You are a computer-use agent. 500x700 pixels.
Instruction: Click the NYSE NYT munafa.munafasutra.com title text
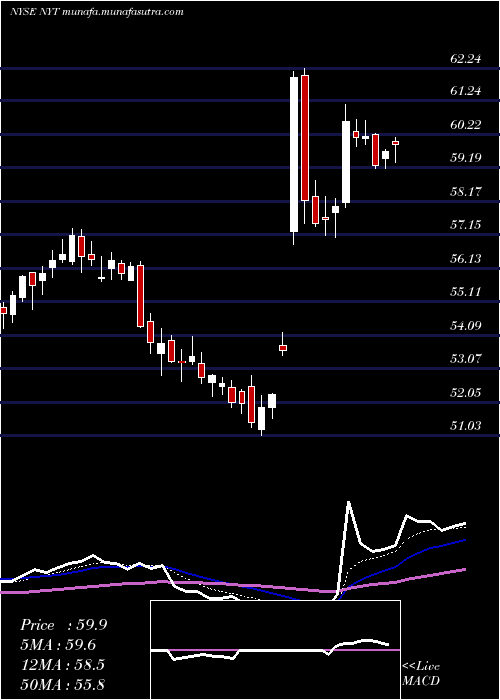(96, 12)
